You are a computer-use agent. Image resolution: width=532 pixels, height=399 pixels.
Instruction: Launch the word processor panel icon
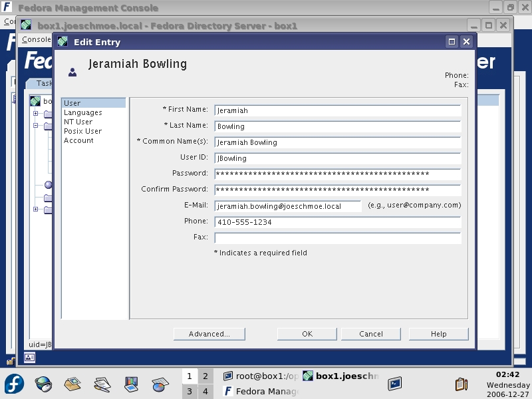[102, 384]
